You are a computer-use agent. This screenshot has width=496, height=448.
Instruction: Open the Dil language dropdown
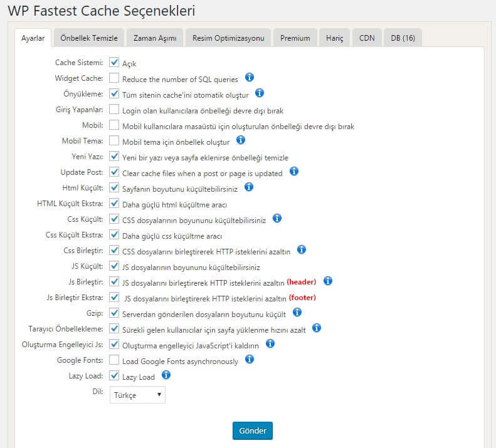(137, 395)
